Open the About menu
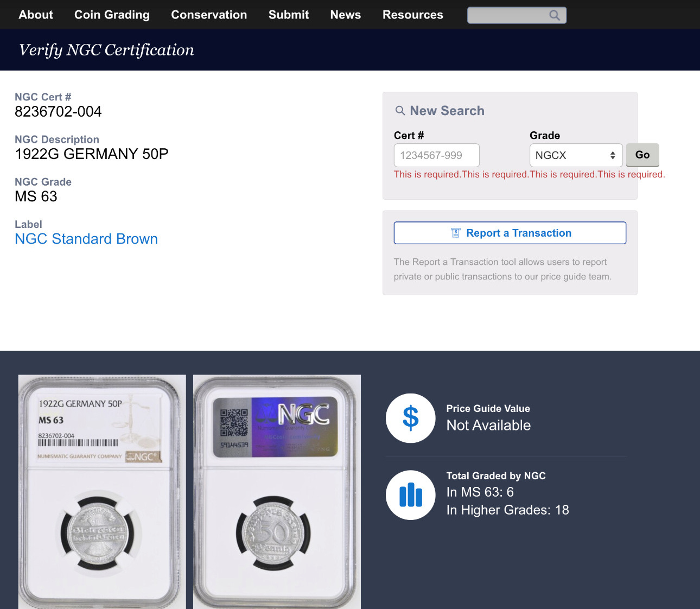The image size is (700, 609). click(36, 15)
